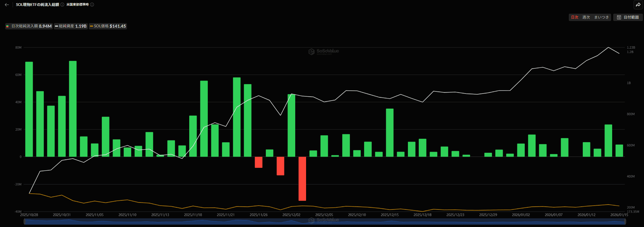Toggle the SOL価格 legend series
This screenshot has height=227, width=644.
click(x=108, y=26)
